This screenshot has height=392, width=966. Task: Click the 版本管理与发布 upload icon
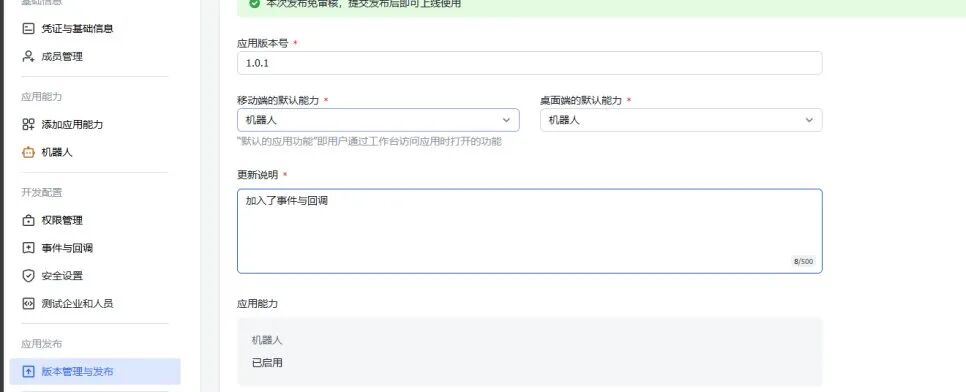28,372
